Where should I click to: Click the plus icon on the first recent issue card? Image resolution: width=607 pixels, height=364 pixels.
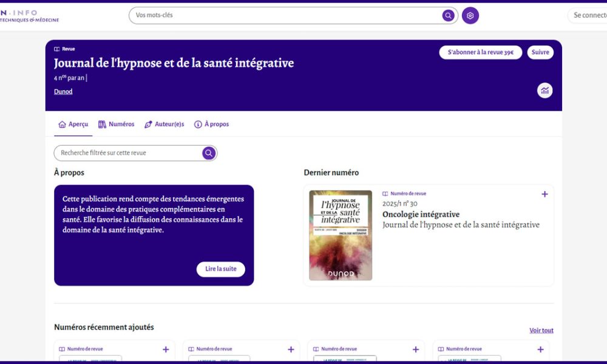click(165, 349)
